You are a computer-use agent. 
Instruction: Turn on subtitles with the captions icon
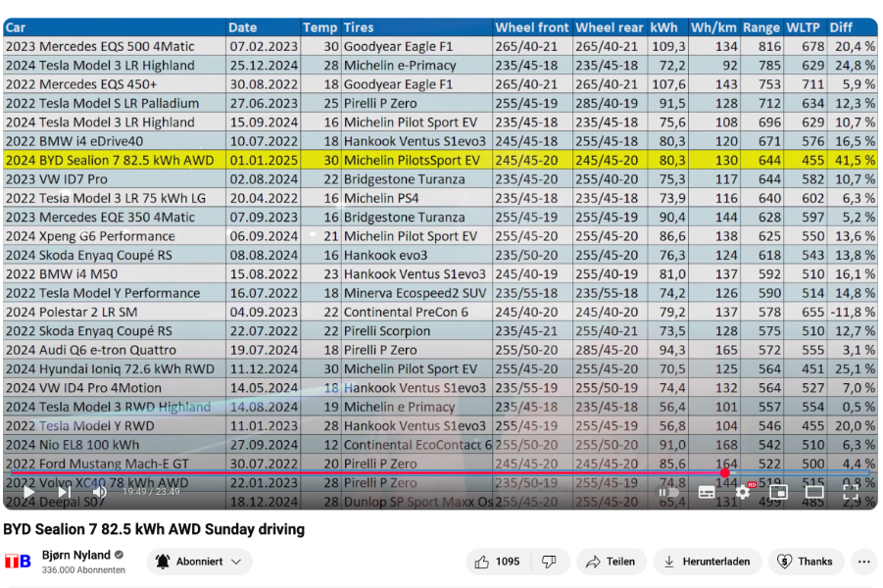tap(707, 492)
